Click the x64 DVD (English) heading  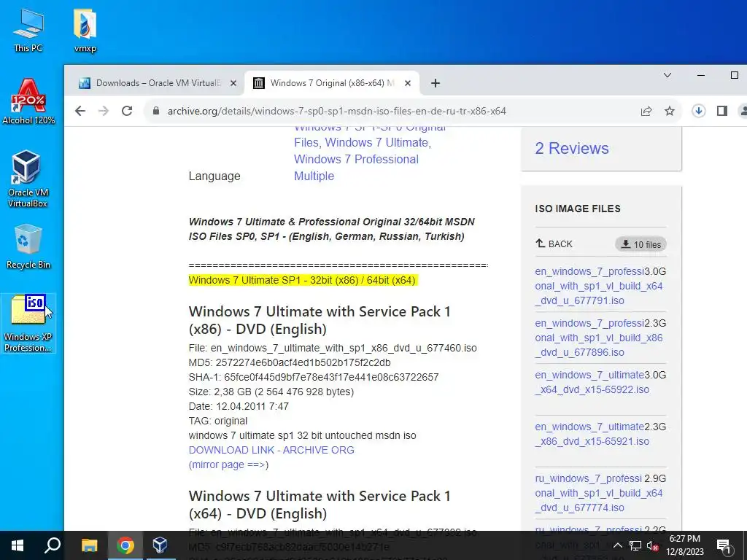[x=320, y=505]
